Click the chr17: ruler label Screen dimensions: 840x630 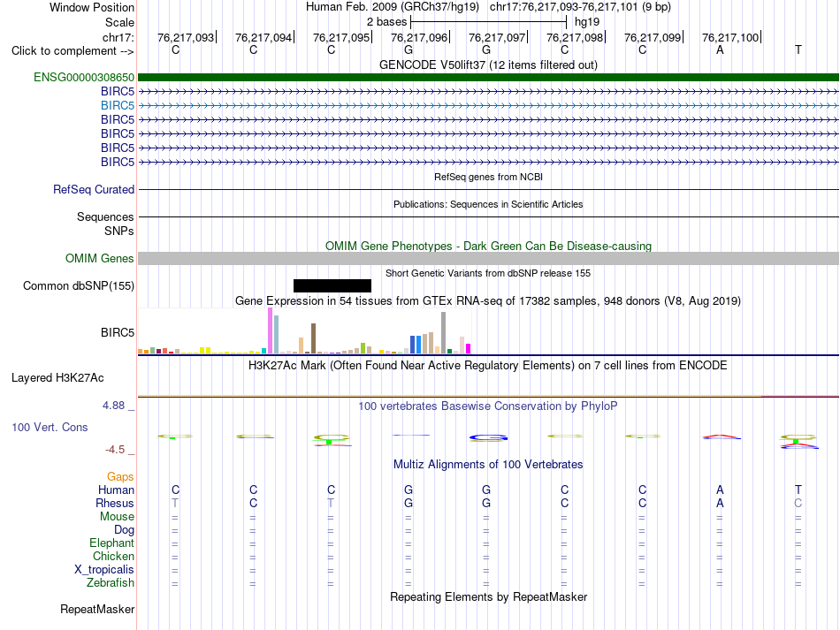(x=118, y=37)
